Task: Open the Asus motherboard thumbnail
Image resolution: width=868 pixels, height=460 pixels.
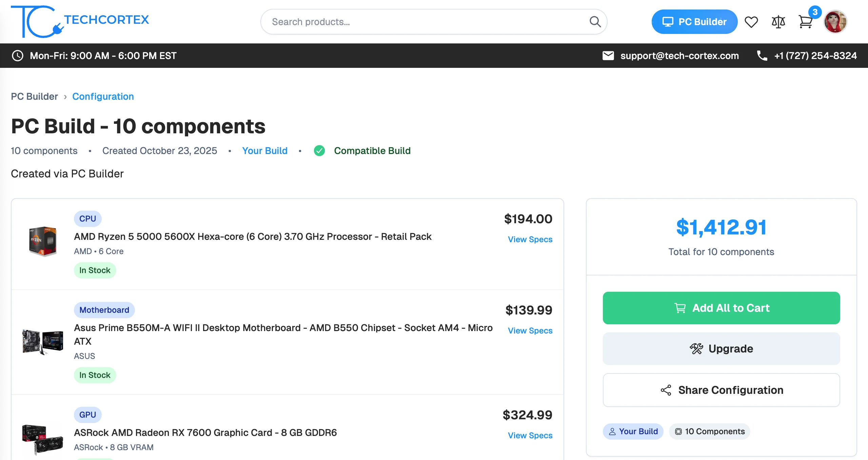Action: [x=43, y=342]
